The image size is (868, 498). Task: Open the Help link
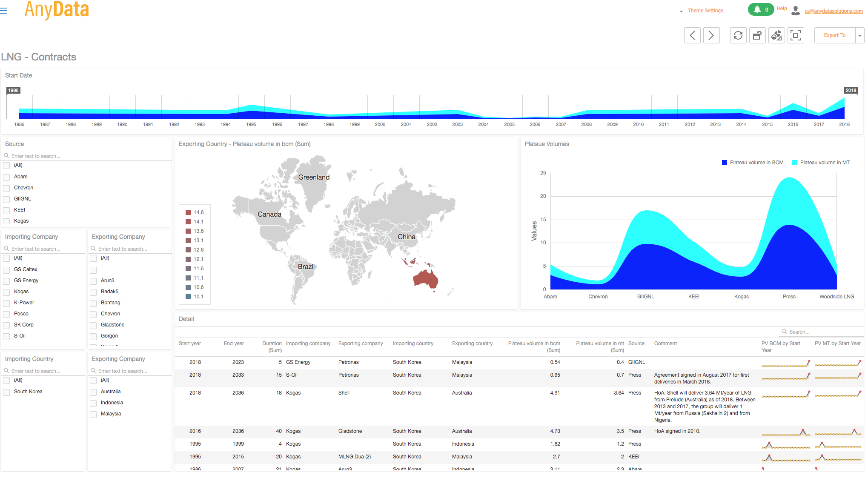pos(782,9)
